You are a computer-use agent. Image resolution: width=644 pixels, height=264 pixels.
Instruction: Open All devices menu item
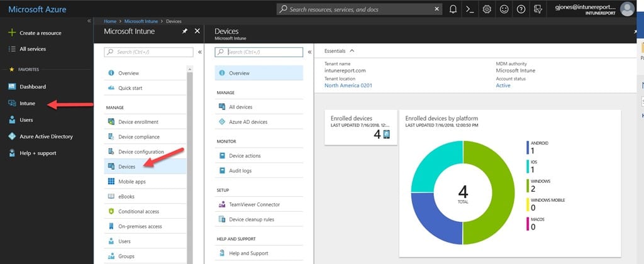[x=240, y=107]
